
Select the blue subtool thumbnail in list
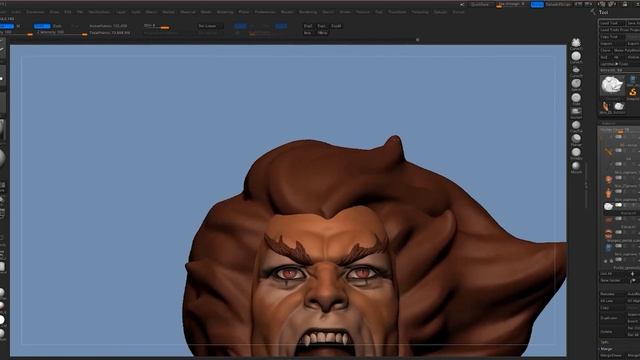[x=608, y=247]
